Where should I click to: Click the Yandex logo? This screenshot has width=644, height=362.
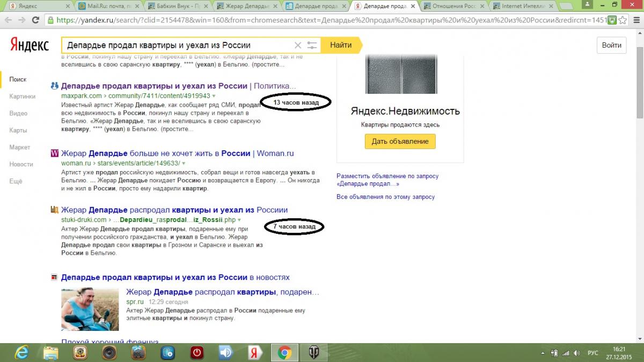pyautogui.click(x=30, y=45)
